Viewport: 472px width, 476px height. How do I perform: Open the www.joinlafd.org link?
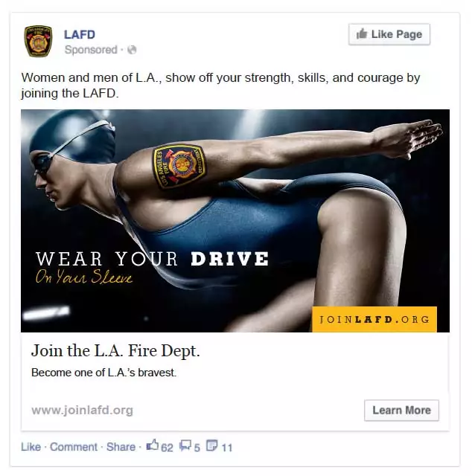[82, 410]
